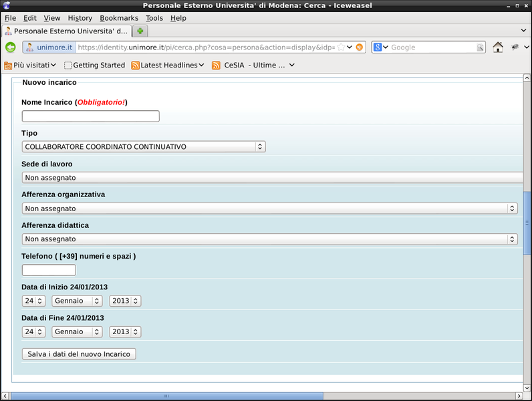Viewport: 532px width, 401px height.
Task: Open the File menu
Action: [x=10, y=18]
